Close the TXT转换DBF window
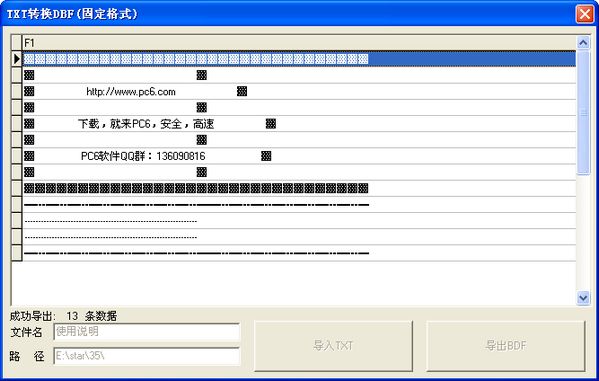599x381 pixels. click(x=584, y=14)
